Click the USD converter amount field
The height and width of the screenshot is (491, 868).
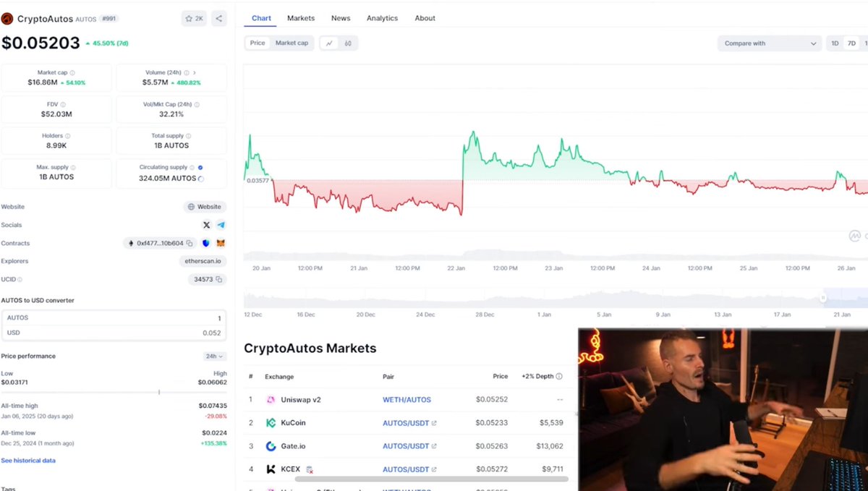[x=114, y=333]
